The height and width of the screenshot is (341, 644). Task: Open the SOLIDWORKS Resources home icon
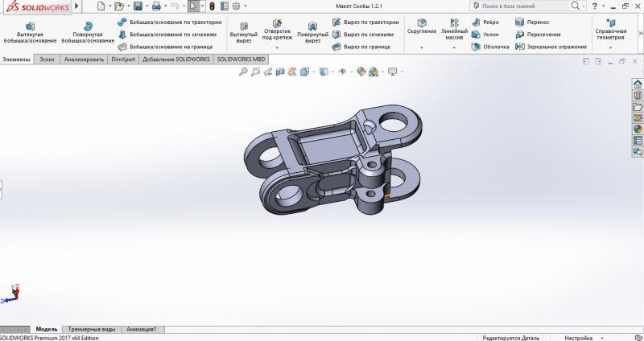tap(638, 84)
